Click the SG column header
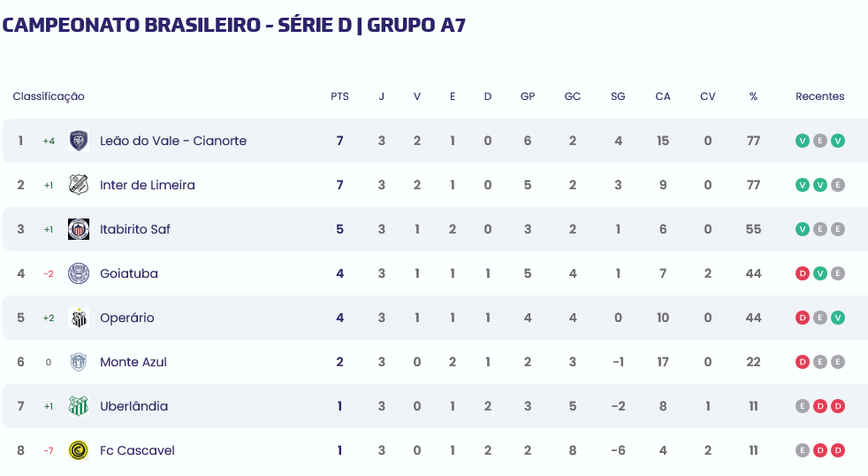 pos(618,96)
